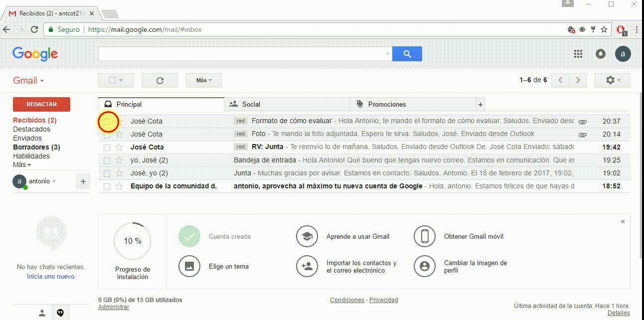This screenshot has height=320, width=644.
Task: Open the 'Recibidos (2)' inbox folder
Action: point(35,120)
